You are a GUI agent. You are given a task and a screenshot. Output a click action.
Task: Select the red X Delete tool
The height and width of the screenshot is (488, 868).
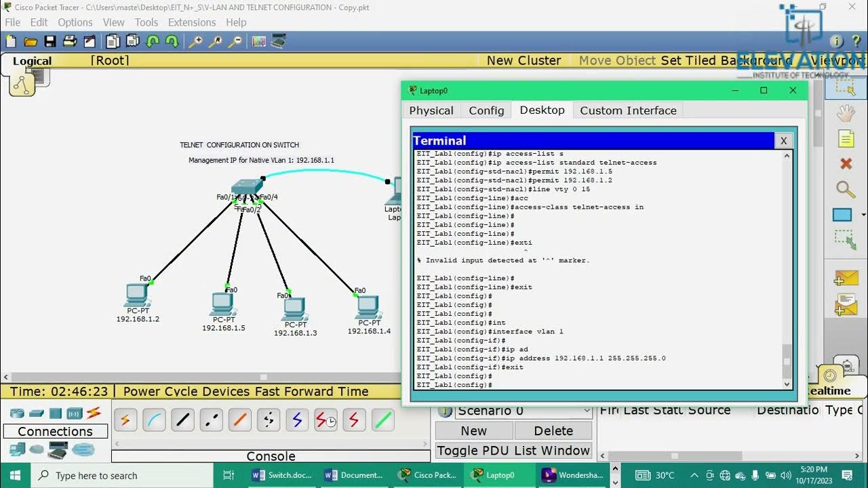tap(846, 163)
